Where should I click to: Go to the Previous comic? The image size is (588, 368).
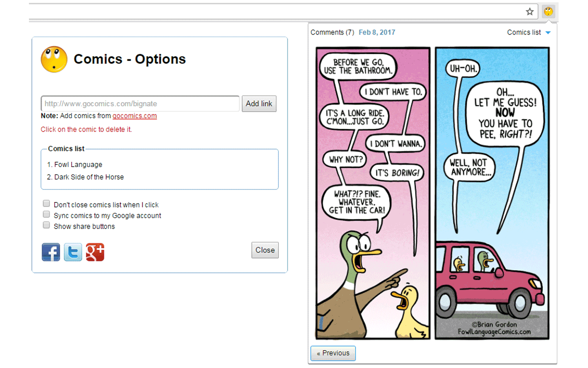(333, 353)
